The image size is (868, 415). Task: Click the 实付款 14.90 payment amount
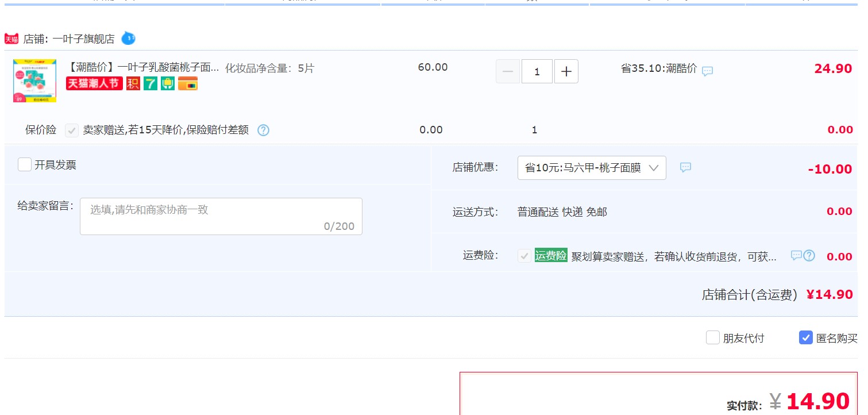(x=818, y=401)
